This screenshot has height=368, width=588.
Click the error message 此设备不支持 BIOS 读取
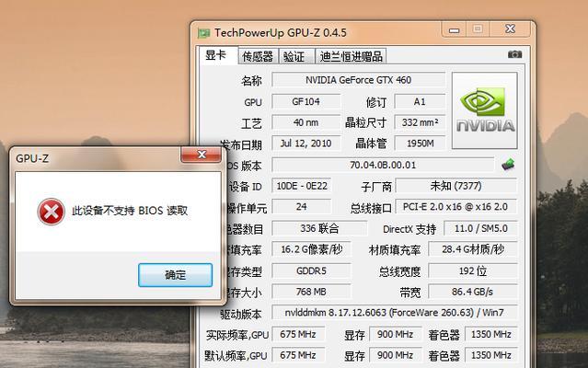[x=130, y=211]
